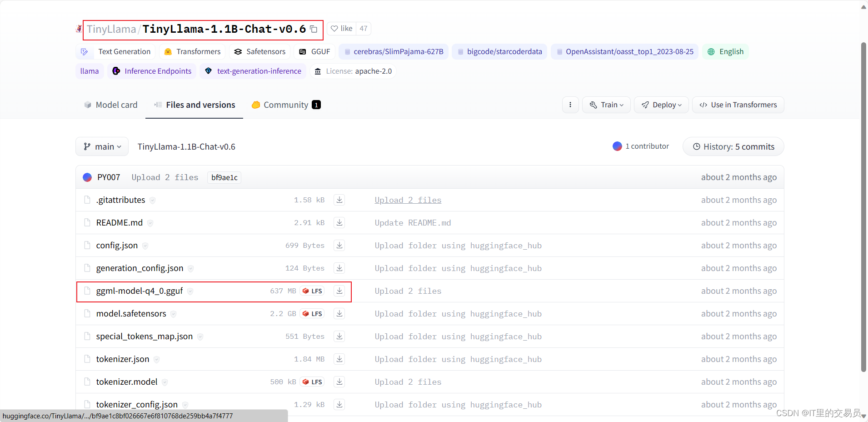Image resolution: width=868 pixels, height=422 pixels.
Task: Copy the model name with copy icon
Action: click(x=314, y=29)
